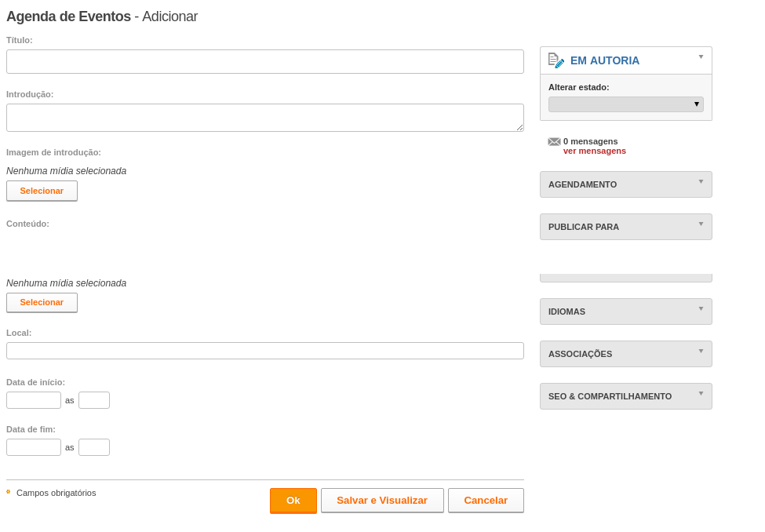Focus the Introdução text area
765x532 pixels.
coord(265,118)
